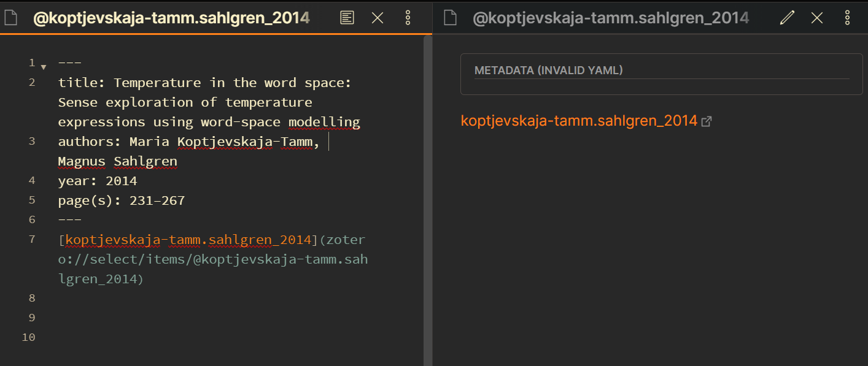The height and width of the screenshot is (366, 868).
Task: Click the misspelled word 'modelling' in the editor
Action: (x=324, y=122)
